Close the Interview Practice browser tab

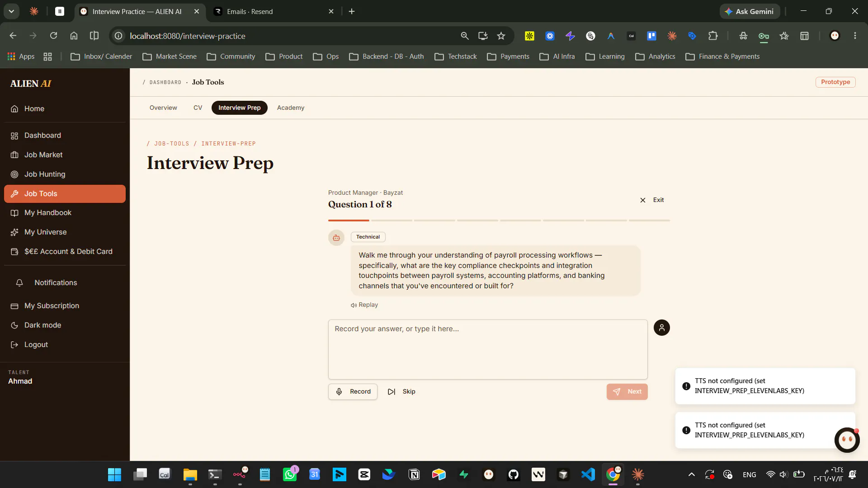[197, 12]
